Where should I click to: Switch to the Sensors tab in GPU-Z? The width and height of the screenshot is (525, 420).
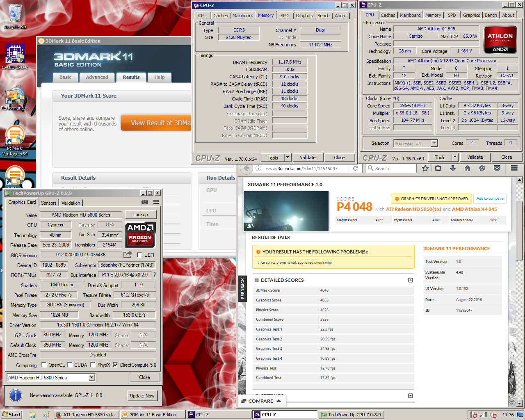pyautogui.click(x=49, y=203)
